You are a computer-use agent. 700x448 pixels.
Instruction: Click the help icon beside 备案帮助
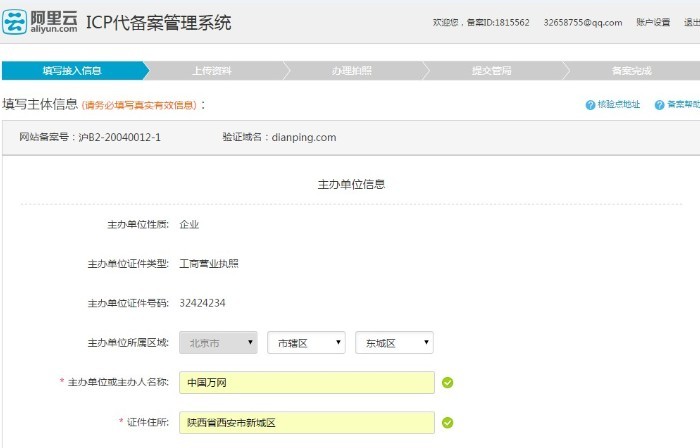point(660,104)
